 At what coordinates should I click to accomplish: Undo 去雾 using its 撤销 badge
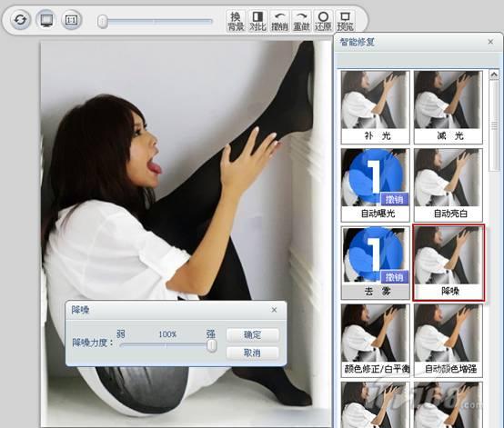tap(395, 277)
